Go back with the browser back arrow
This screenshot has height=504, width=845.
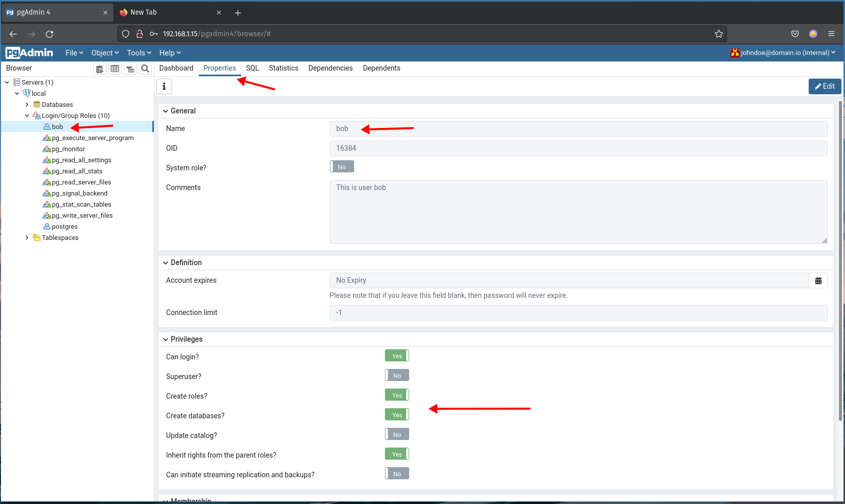click(13, 34)
